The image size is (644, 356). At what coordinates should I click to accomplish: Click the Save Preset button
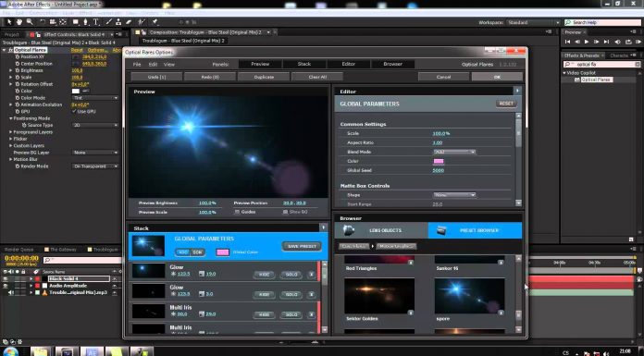(302, 246)
